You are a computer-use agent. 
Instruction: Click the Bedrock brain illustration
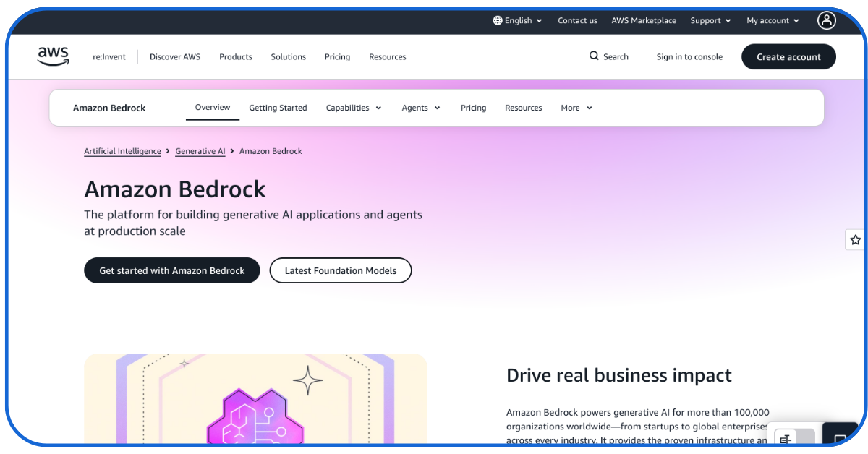[255, 416]
